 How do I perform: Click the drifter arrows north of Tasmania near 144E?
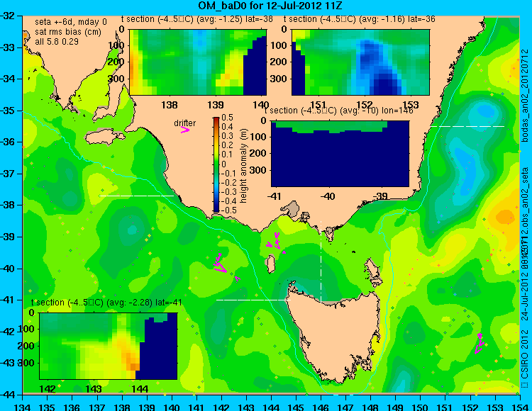pos(277,240)
